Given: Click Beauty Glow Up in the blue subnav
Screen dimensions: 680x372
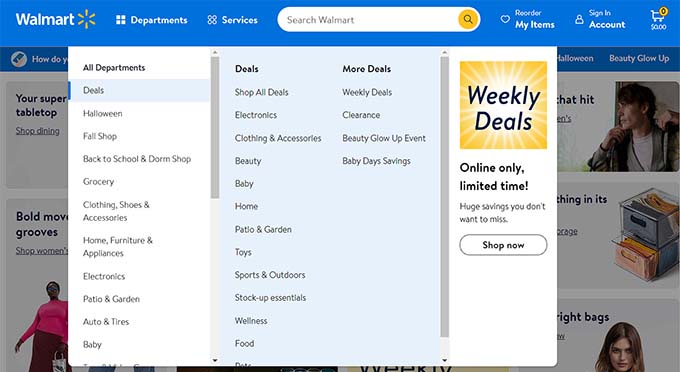Looking at the screenshot, I should [x=639, y=59].
